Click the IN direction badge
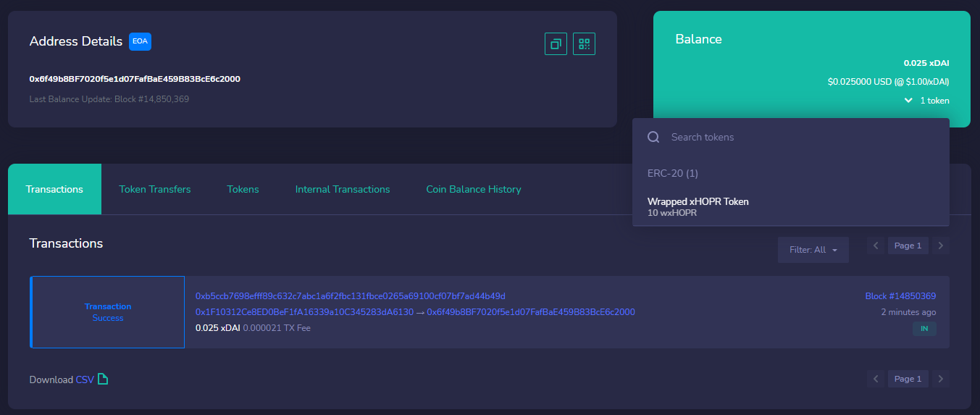Viewport: 980px width, 415px height. (924, 329)
